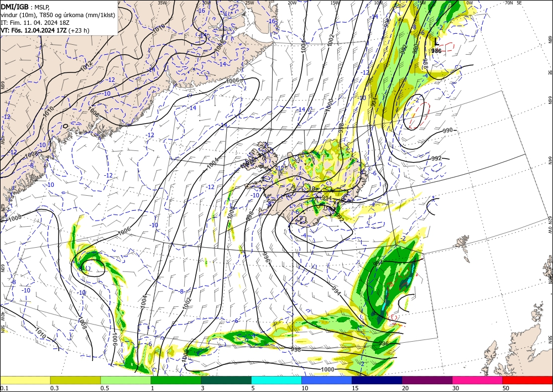Click the cyan 5–10 mm legend swatch

[276, 380]
